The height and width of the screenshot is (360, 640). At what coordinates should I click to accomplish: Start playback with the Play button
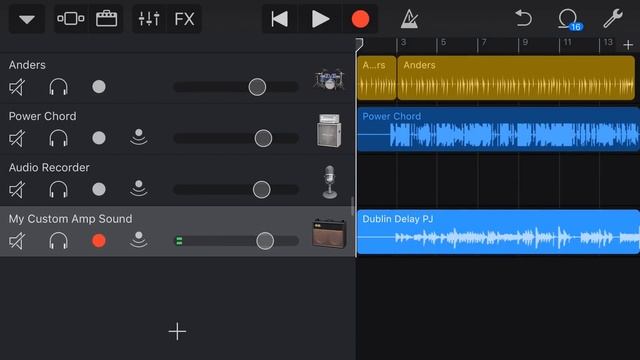(320, 19)
